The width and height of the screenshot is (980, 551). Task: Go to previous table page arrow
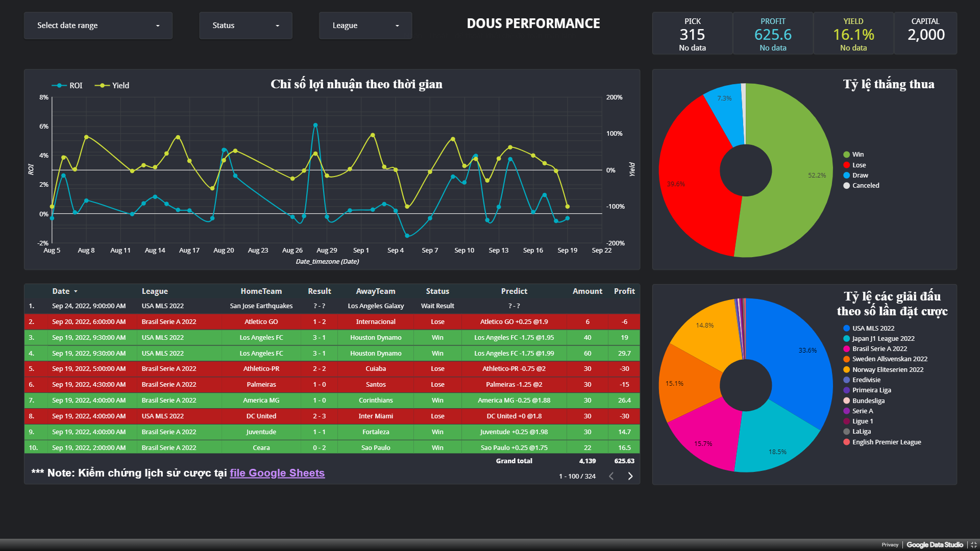(x=611, y=476)
